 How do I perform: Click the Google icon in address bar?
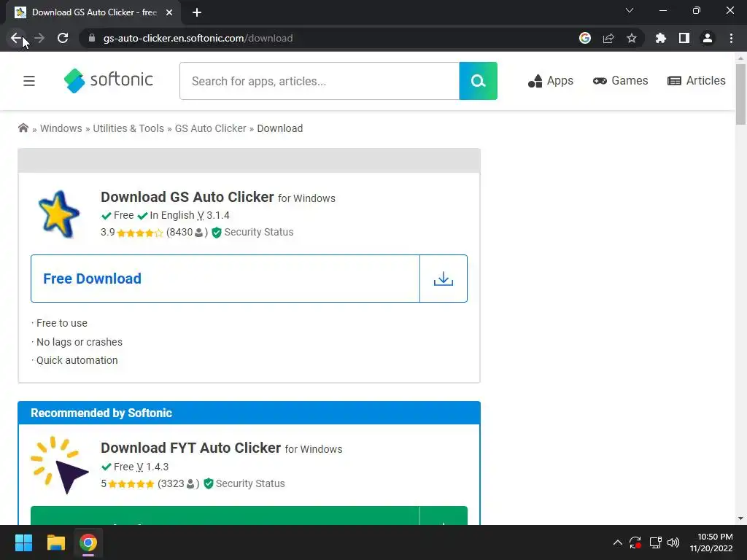585,38
